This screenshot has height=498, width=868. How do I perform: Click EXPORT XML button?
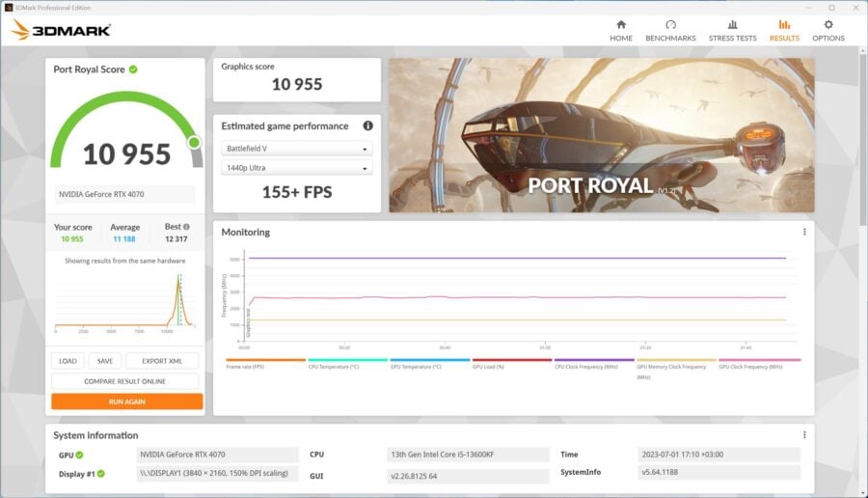point(162,361)
